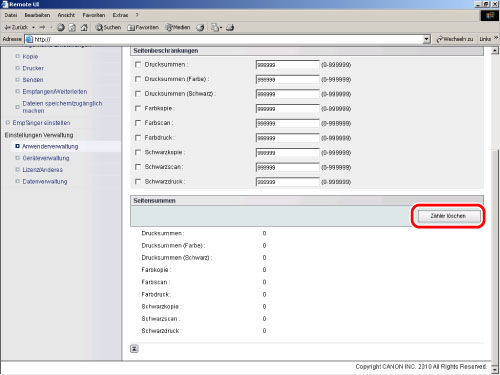Tick the Farbkopie restriction checkbox
The width and height of the screenshot is (500, 375).
tap(138, 108)
